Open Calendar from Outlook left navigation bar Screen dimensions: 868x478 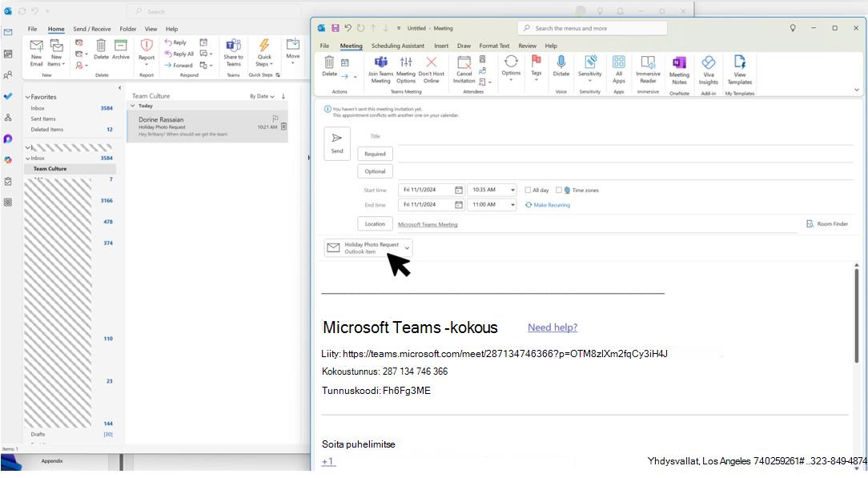click(8, 54)
